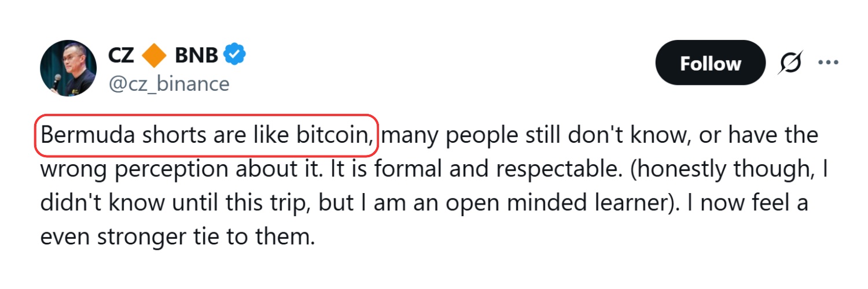Click the final line "even stronger tie to them."

tap(177, 238)
